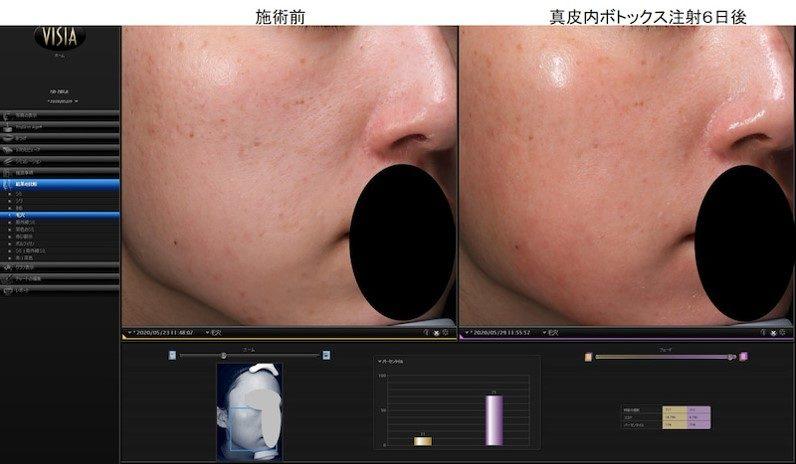796x464 pixels.
Task: Click the fade slider handle
Action: coord(732,356)
